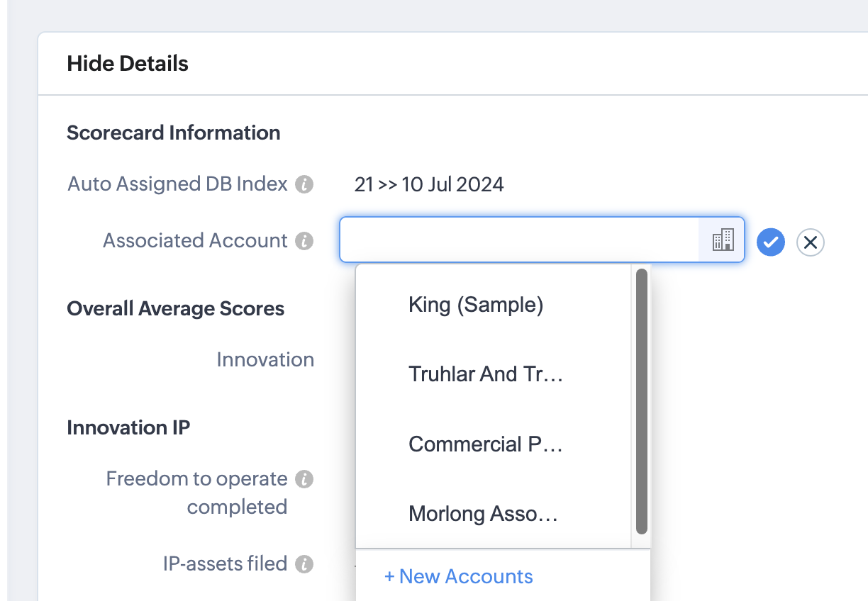868x601 pixels.
Task: Focus the Associated Account input field
Action: 519,240
